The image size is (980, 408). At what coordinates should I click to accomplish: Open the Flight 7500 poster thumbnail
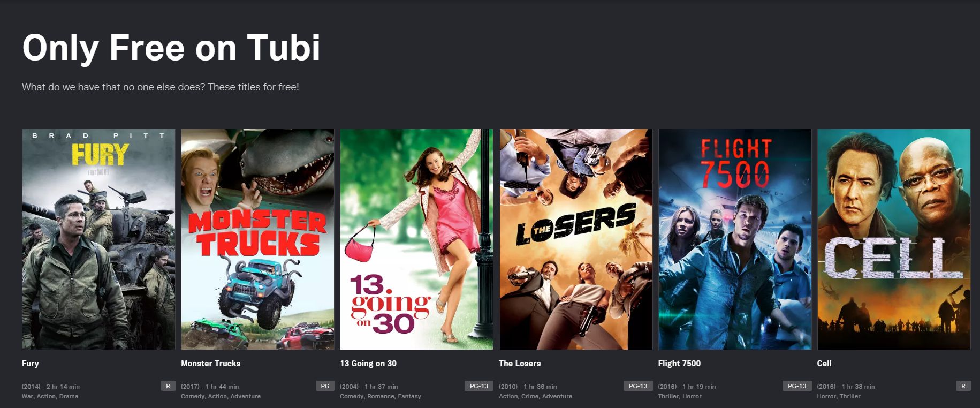click(735, 239)
